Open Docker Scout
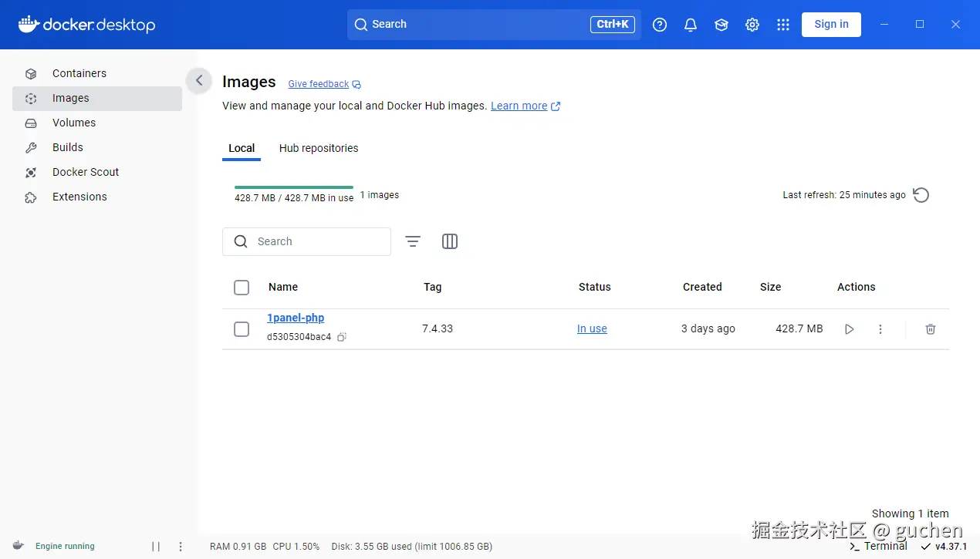 [x=97, y=172]
